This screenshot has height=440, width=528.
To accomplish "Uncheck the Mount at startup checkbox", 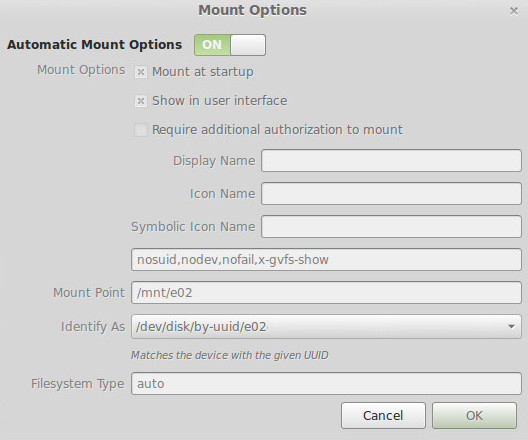I will 141,72.
